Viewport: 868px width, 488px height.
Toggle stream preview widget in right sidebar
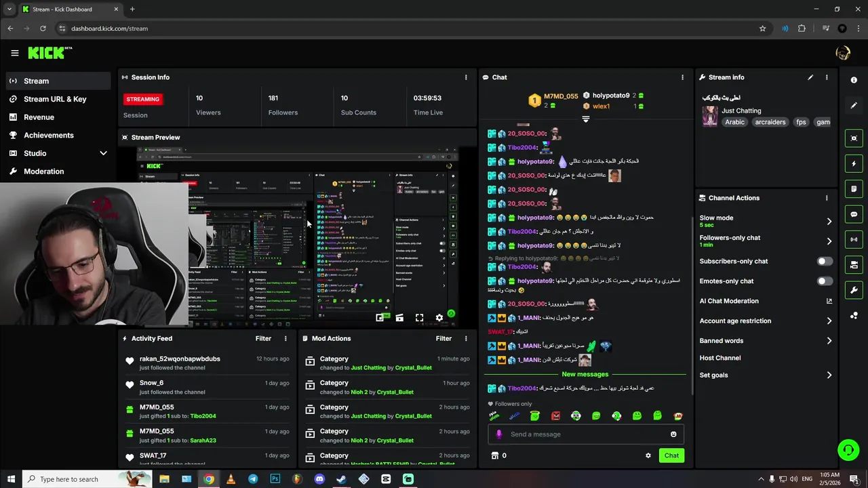[854, 138]
